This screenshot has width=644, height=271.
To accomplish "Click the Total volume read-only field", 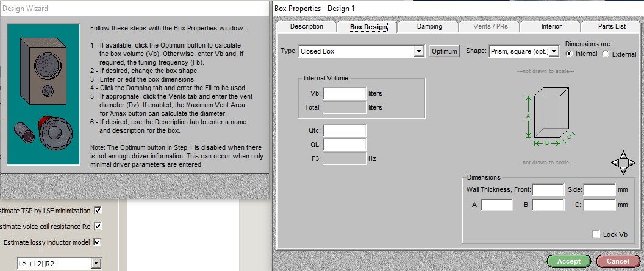I will pyautogui.click(x=344, y=107).
